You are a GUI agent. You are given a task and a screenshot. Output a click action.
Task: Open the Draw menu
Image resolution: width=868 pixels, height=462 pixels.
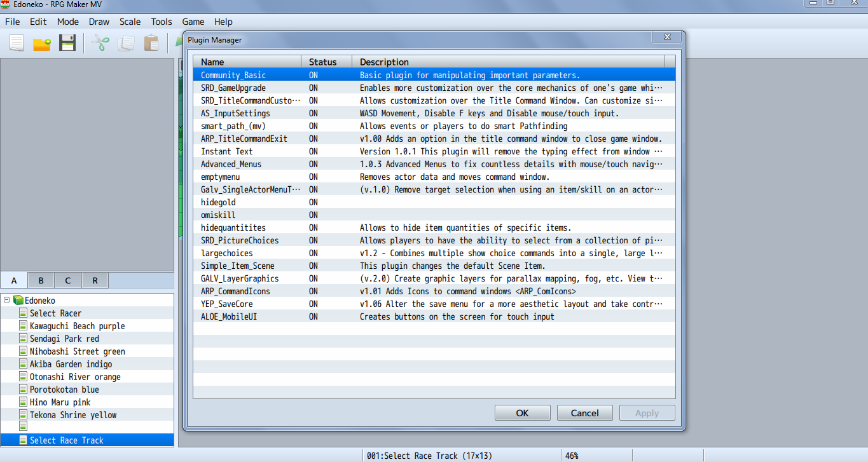[x=99, y=22]
